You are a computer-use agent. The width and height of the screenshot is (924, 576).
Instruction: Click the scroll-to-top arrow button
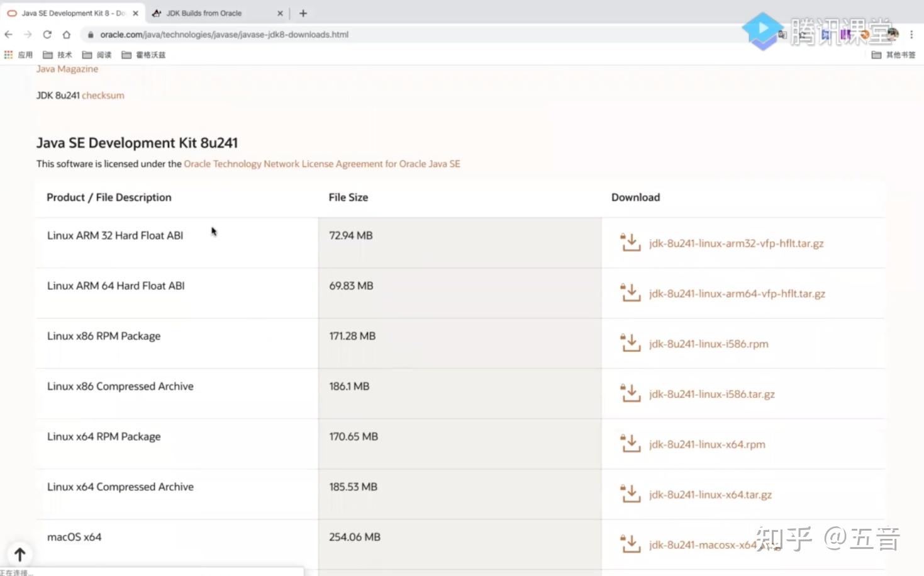tap(20, 554)
